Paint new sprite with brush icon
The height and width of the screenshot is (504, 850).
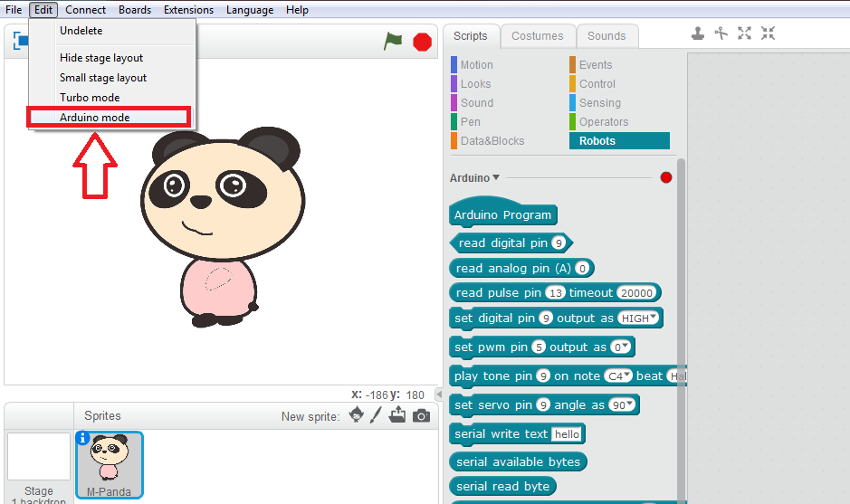pyautogui.click(x=377, y=415)
